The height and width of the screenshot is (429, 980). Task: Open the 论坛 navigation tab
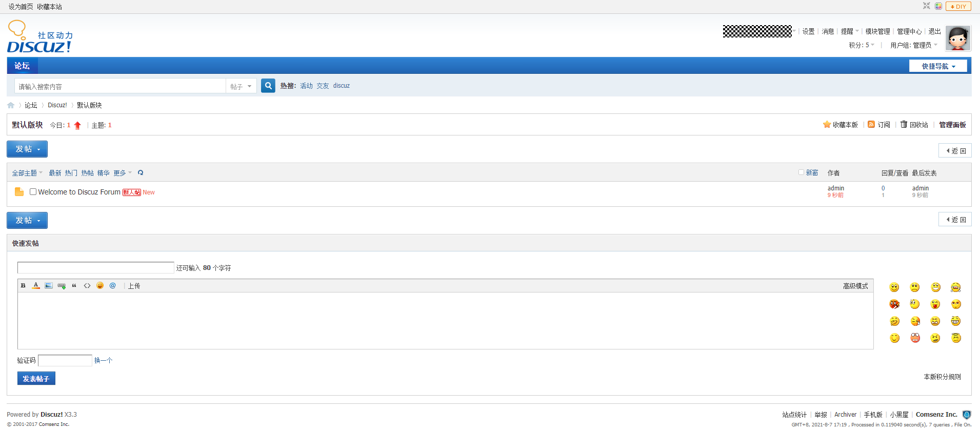point(22,66)
